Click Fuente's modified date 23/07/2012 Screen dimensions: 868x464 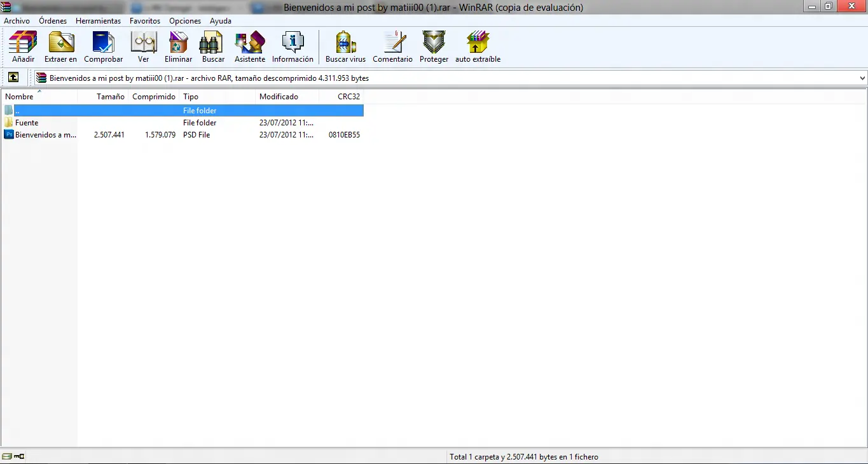pyautogui.click(x=287, y=123)
